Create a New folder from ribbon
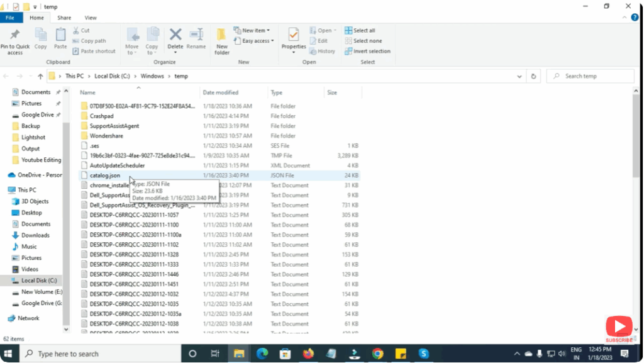 point(222,38)
